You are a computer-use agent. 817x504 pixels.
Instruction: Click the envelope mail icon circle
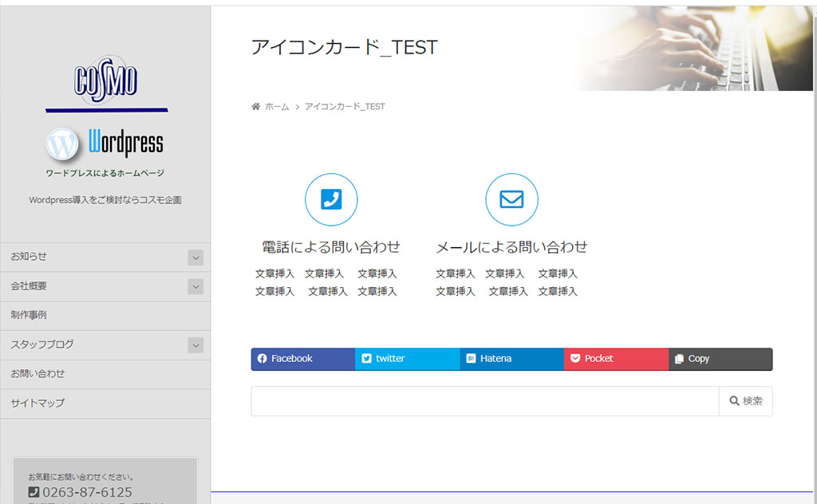tap(511, 199)
